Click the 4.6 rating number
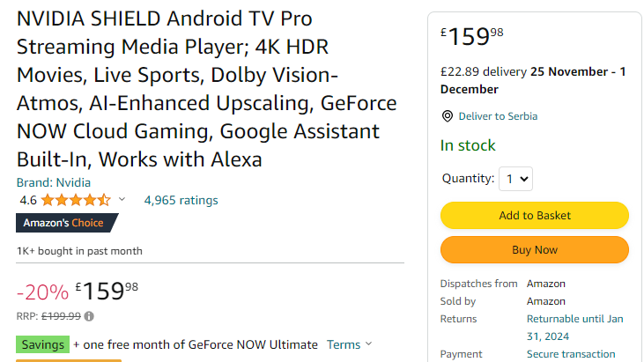 28,200
